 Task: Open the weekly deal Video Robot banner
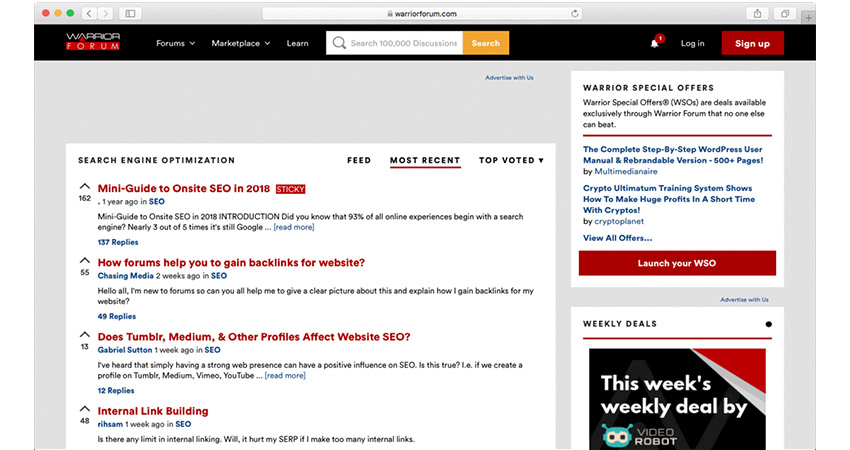tap(677, 399)
